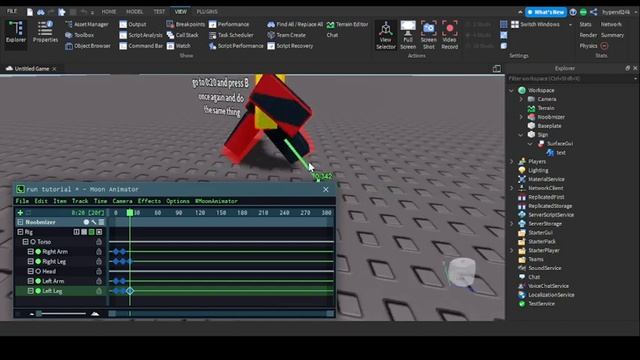Image resolution: width=640 pixels, height=360 pixels.
Task: Toggle the lock icon on Torso row
Action: tap(99, 242)
